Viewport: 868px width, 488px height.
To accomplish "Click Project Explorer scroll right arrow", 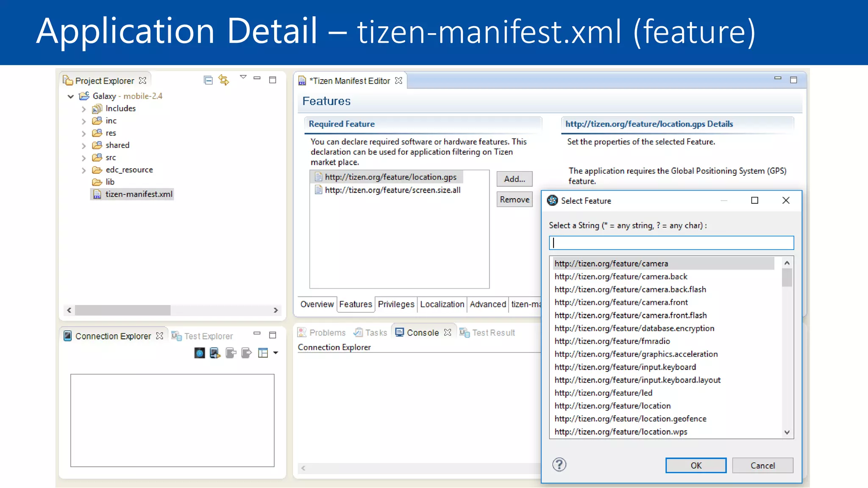I will click(276, 310).
